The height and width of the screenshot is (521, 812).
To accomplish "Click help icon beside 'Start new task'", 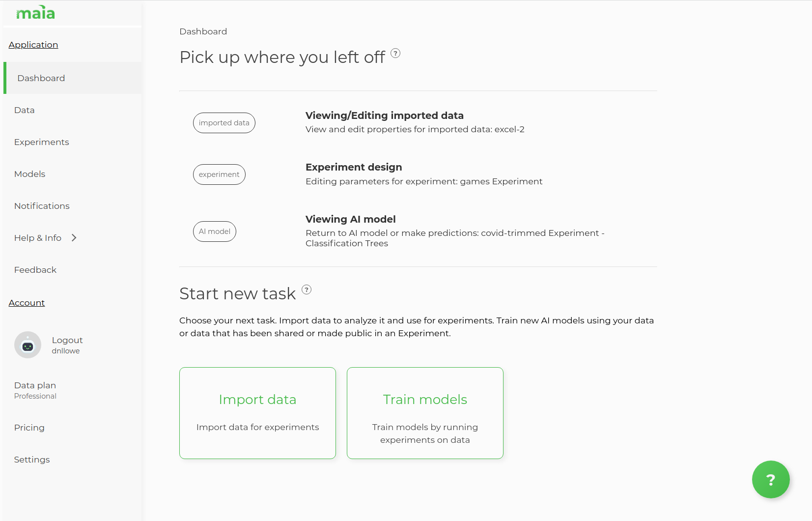I will coord(307,289).
